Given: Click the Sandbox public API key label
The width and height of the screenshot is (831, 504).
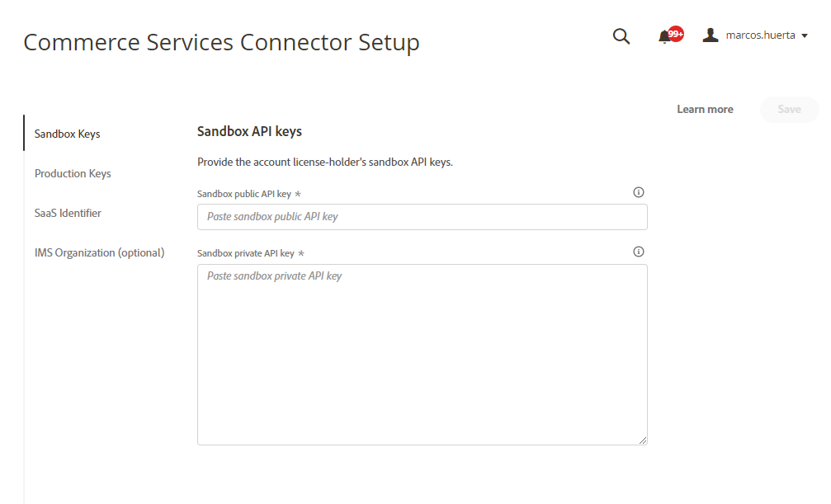Looking at the screenshot, I should 244,194.
